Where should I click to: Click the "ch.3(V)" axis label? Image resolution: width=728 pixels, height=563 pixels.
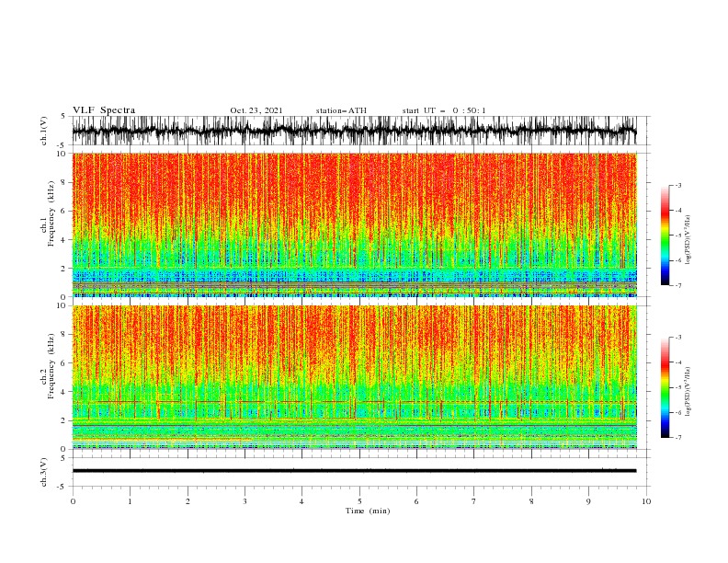[44, 472]
